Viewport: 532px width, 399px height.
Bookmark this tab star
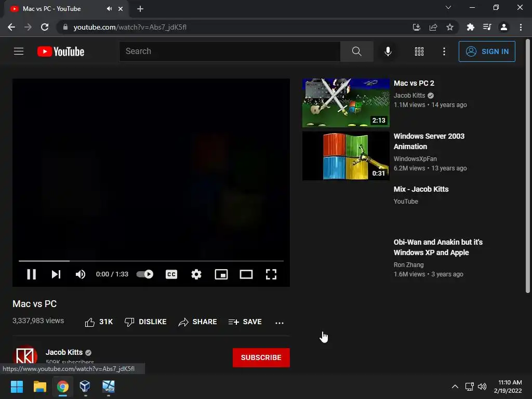pos(449,27)
